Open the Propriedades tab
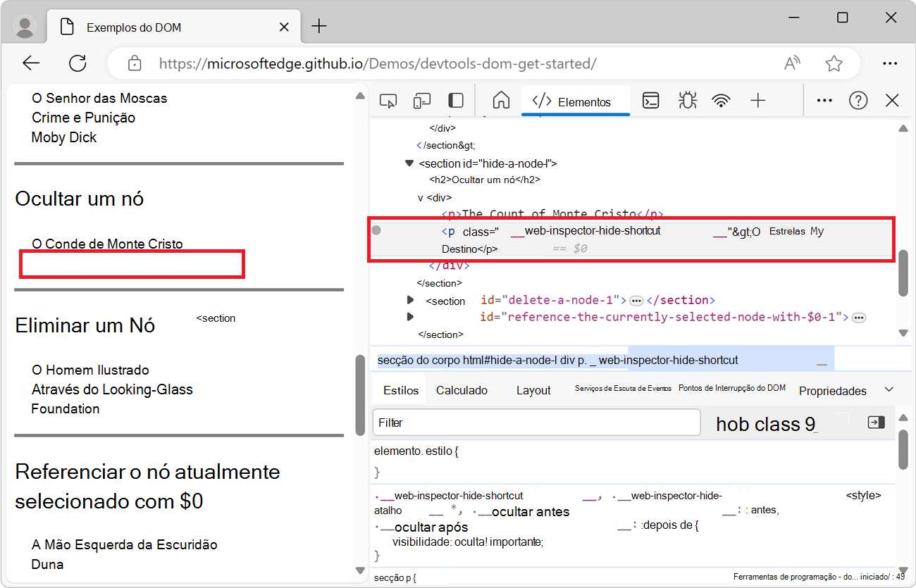 coord(833,391)
